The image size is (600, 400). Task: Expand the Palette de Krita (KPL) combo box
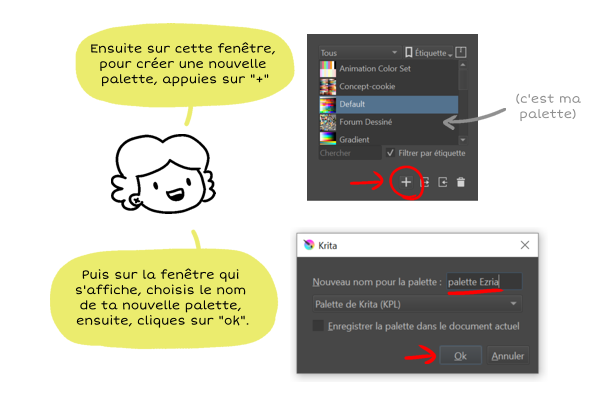click(x=417, y=304)
